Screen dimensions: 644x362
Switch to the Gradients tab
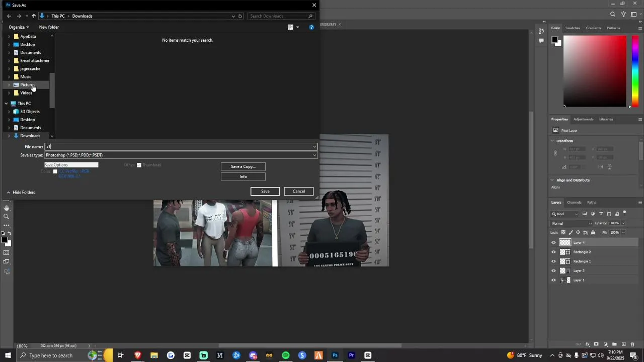593,28
